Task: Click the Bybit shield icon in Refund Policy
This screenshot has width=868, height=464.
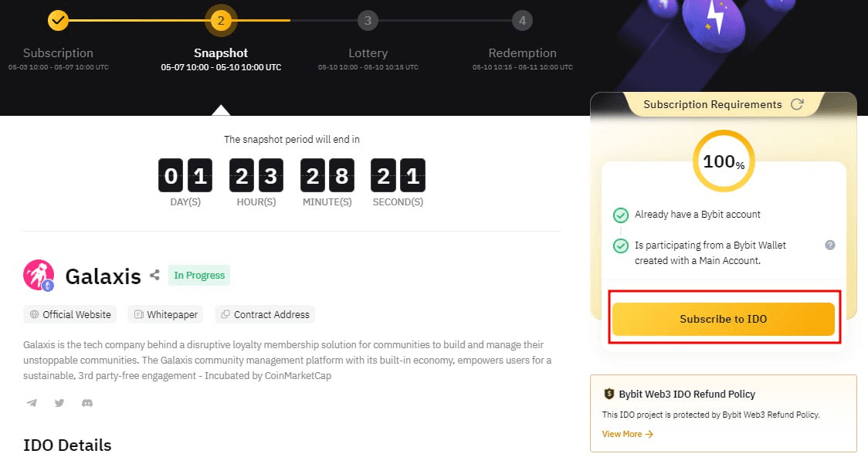Action: coord(609,394)
